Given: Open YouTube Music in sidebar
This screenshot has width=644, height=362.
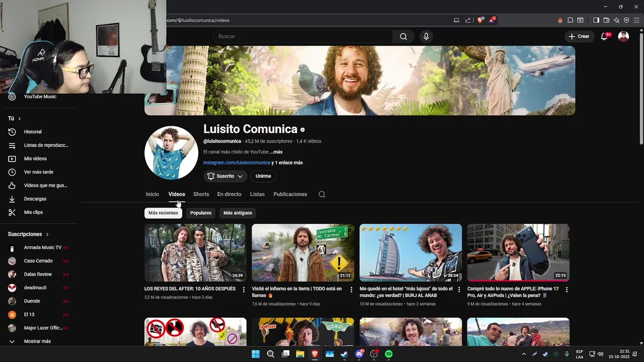Looking at the screenshot, I should click(x=40, y=97).
